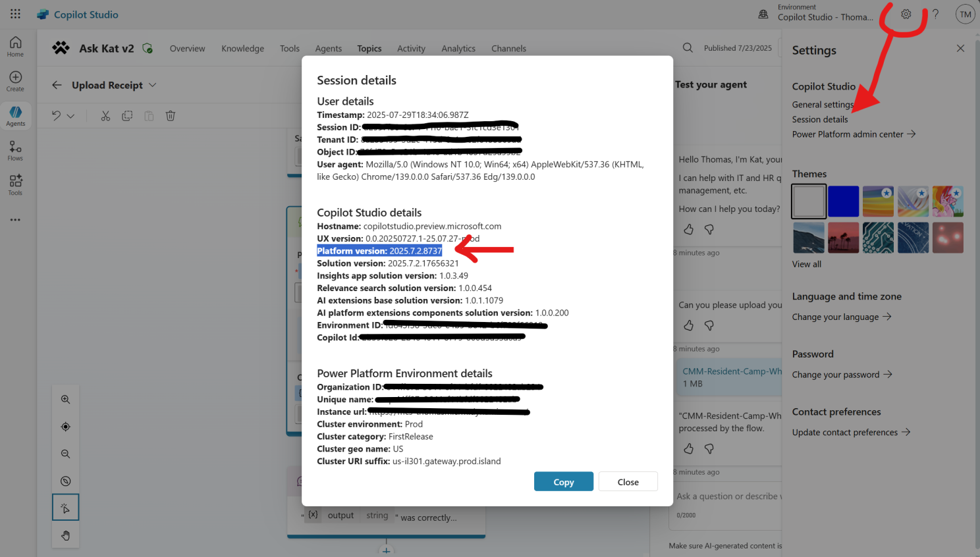Click the delete trash can icon
The height and width of the screenshot is (557, 980).
point(171,116)
